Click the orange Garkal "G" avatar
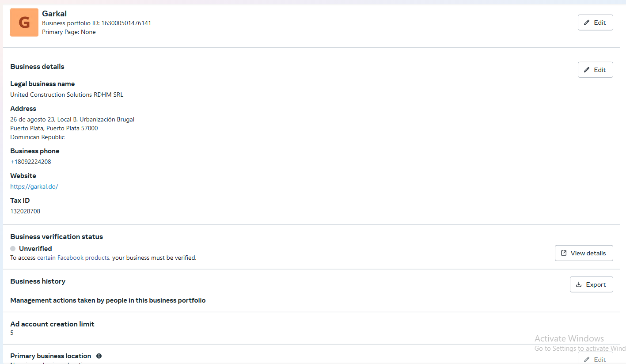This screenshot has width=626, height=364. pos(24,23)
